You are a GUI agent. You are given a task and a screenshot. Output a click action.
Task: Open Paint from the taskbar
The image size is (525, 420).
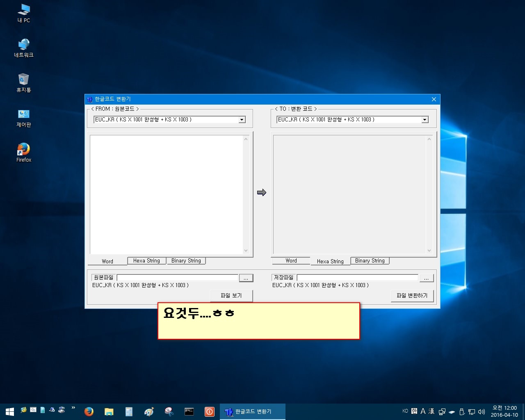coord(149,411)
